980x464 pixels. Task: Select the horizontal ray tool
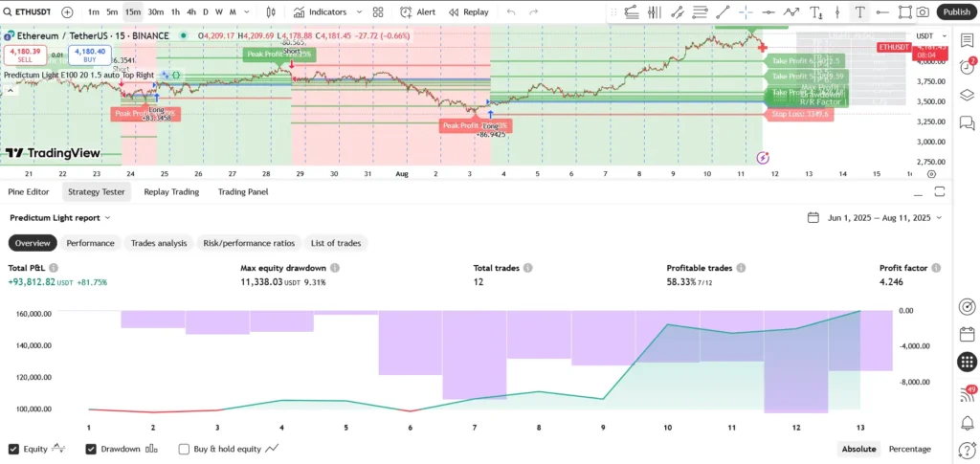[881, 11]
